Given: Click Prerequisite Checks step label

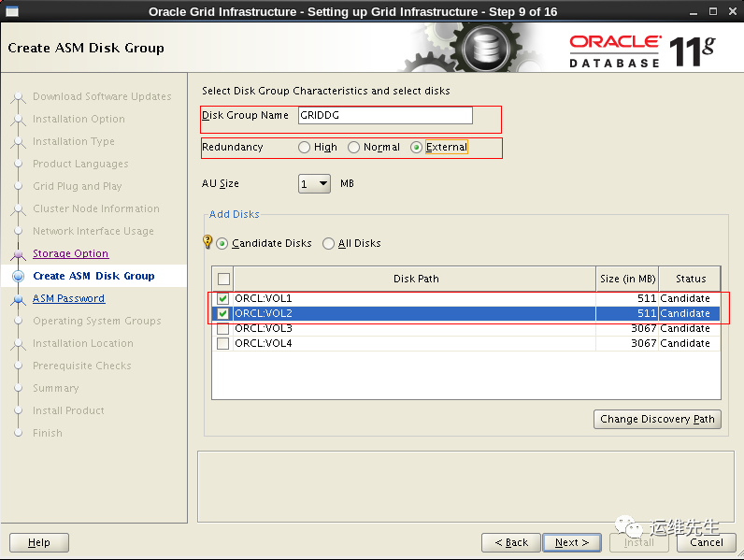Looking at the screenshot, I should point(81,366).
